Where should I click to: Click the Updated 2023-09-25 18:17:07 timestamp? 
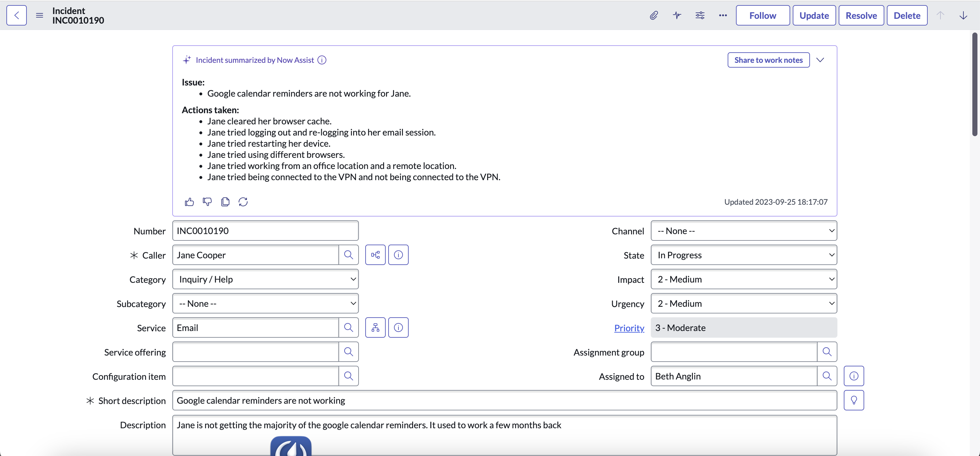tap(776, 202)
